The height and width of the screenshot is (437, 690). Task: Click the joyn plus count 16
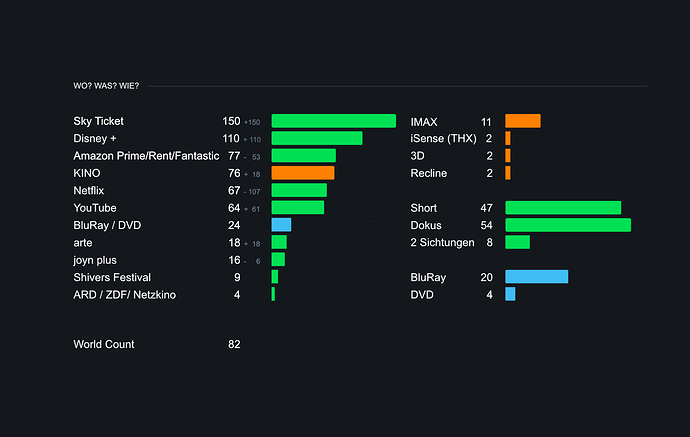(234, 260)
